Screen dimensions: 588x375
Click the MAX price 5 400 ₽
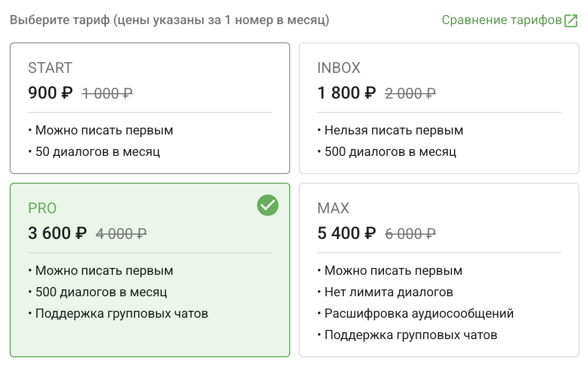pyautogui.click(x=346, y=234)
